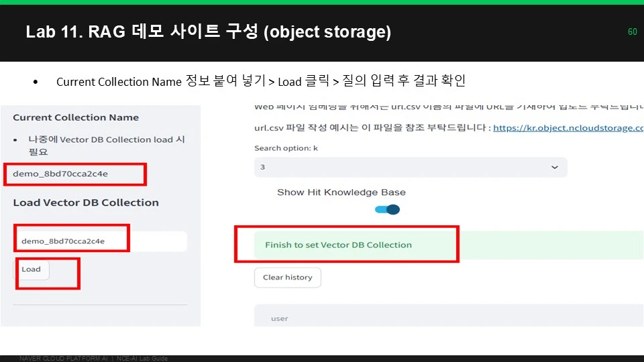Click the Lab 11 slide title
Screen dimensions: 644x362
pos(208,32)
